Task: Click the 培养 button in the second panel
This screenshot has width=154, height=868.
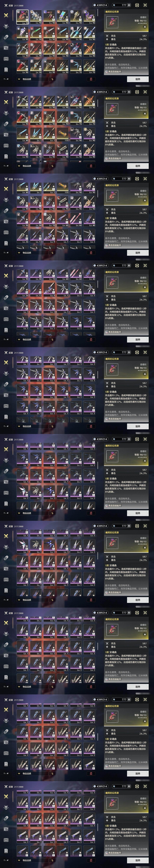Action: [138, 166]
